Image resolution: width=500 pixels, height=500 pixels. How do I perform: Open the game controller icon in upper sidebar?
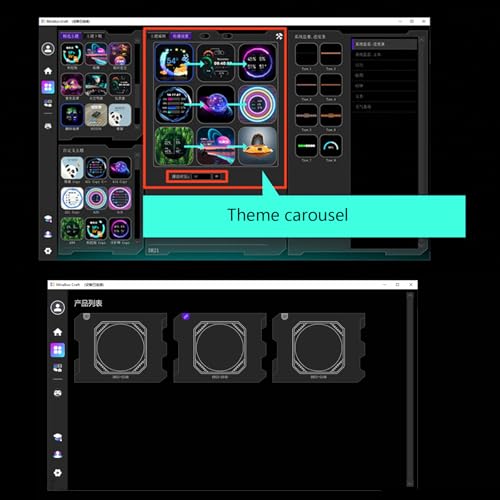[48, 126]
